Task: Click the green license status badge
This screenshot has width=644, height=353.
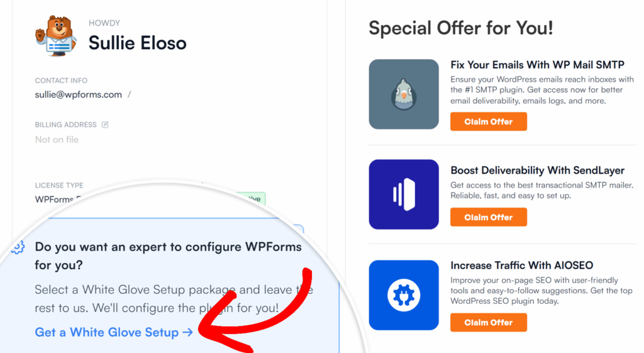Action: pos(251,198)
